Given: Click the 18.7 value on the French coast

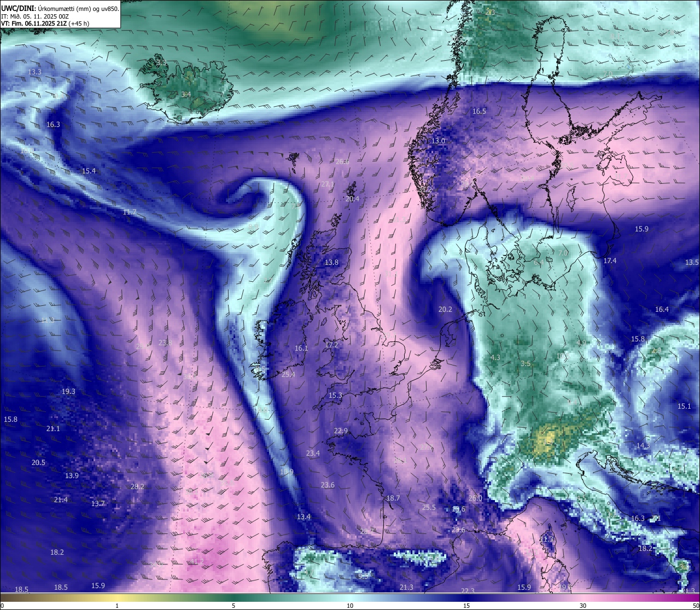Looking at the screenshot, I should (393, 498).
